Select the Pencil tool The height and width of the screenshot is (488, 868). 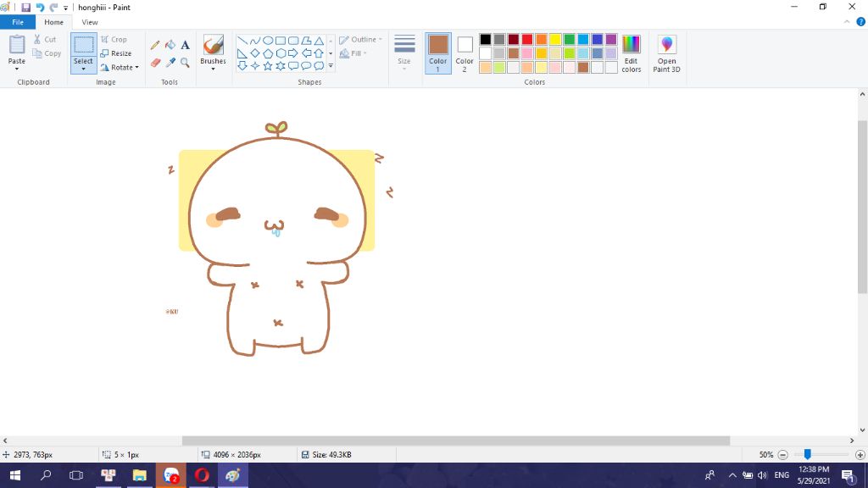(x=155, y=46)
